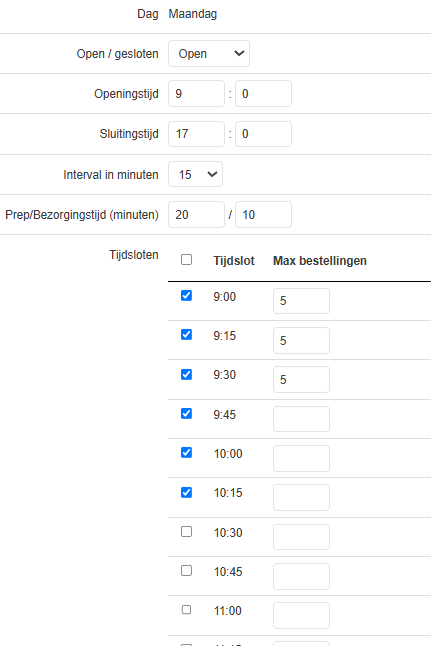Select the Sluitingstijd minutes field

[x=263, y=134]
